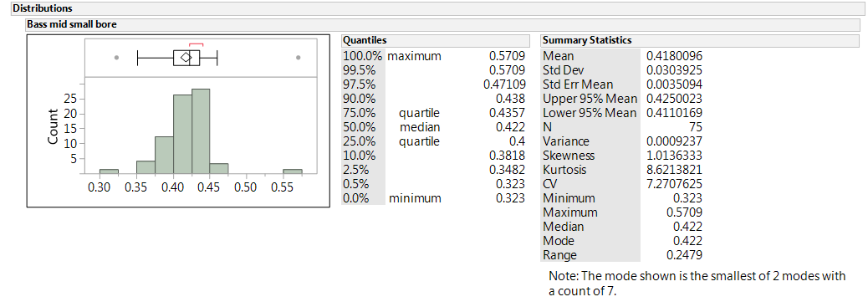Click the Minimum label in Summary Statistics
This screenshot has width=868, height=307.
pos(569,198)
